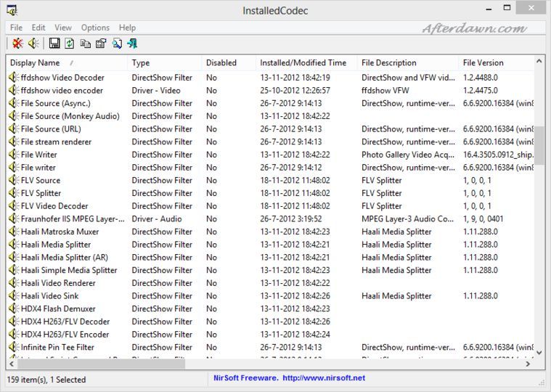Screen dimensions: 551x392
Task: Click the Save floppy disk icon
Action: click(x=54, y=44)
